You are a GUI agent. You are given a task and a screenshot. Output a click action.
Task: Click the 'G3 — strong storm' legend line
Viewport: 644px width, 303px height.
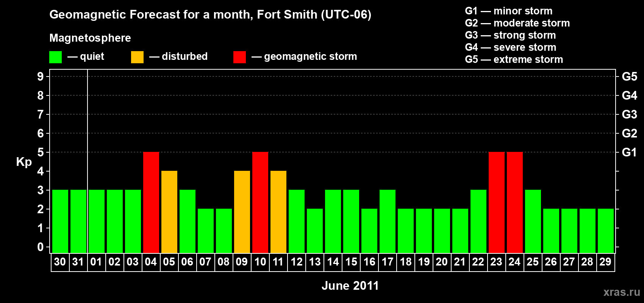tap(510, 35)
